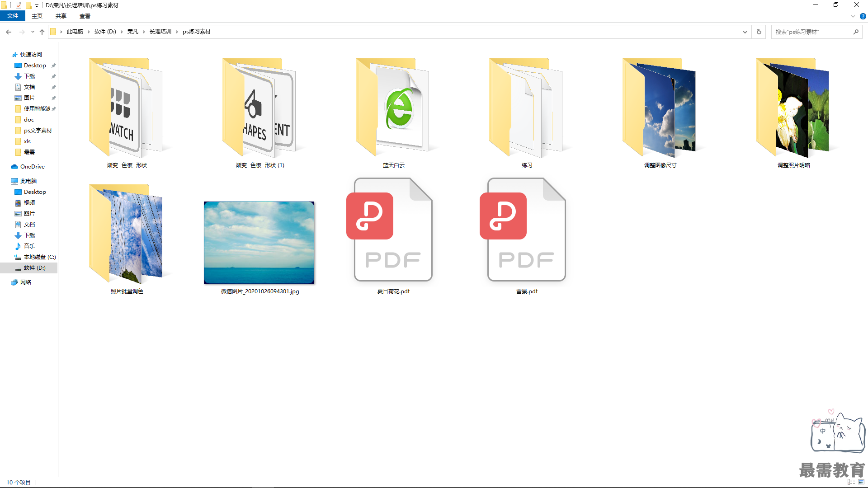Viewport: 868px width, 488px height.
Task: Switch to details view layout icon
Action: 851,482
